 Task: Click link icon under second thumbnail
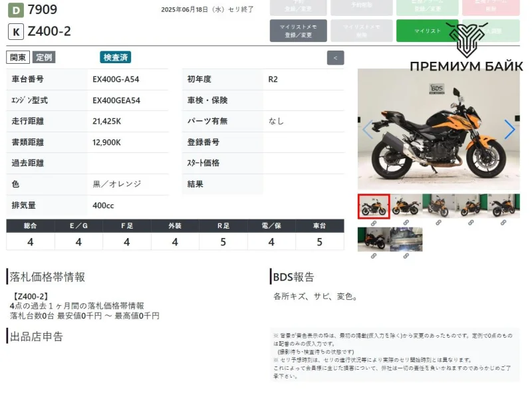(406, 223)
